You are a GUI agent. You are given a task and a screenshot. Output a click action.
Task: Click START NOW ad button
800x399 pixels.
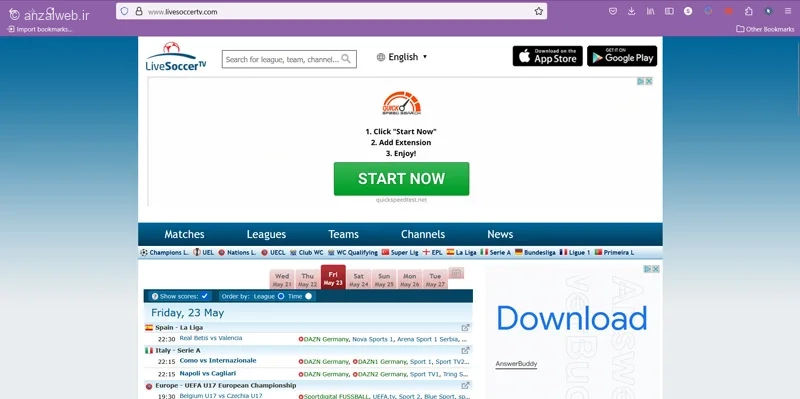[402, 179]
